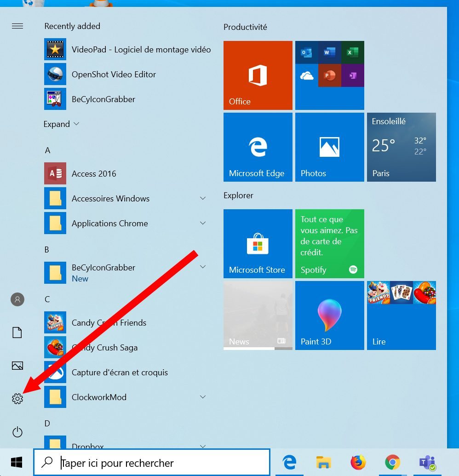
Task: Expand the Recently added list
Action: point(61,124)
